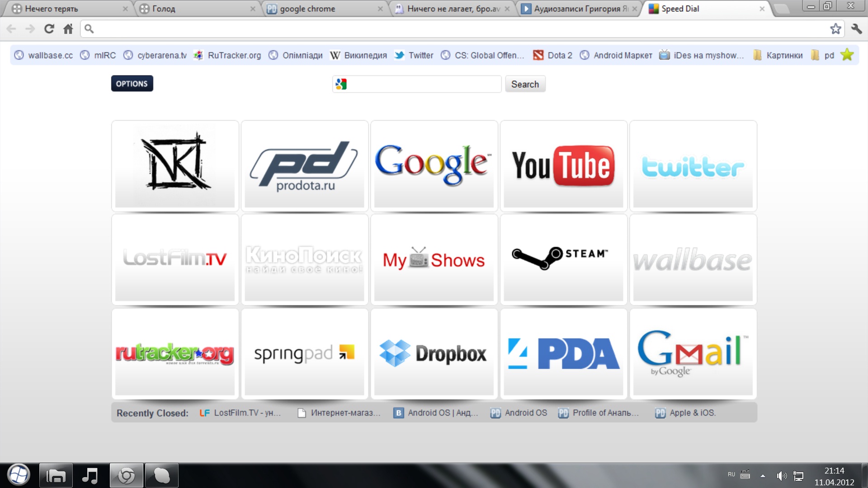
Task: Reload the current page
Action: 49,29
